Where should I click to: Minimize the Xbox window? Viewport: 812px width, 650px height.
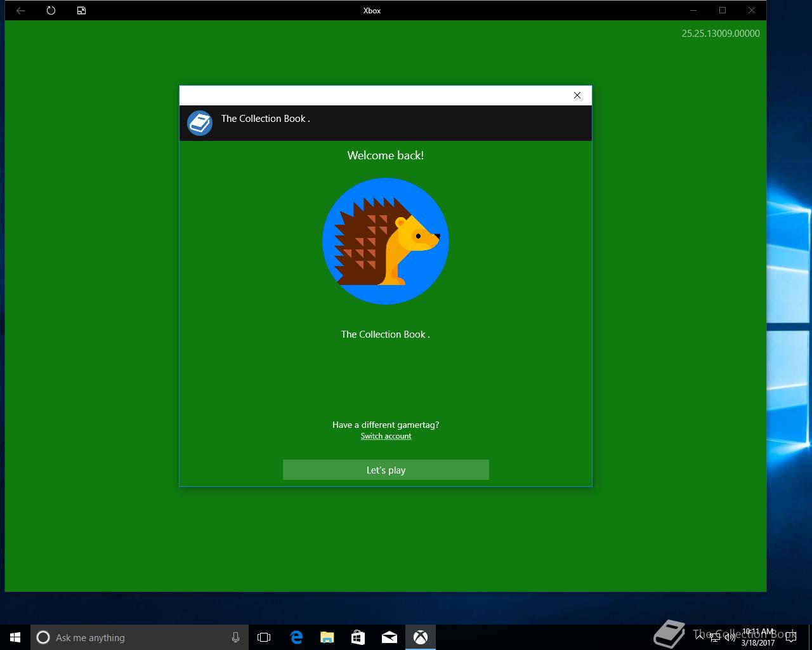pos(693,10)
